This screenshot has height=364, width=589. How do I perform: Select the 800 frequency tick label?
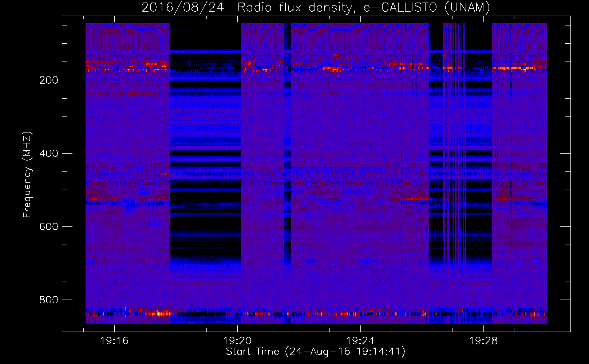tap(49, 300)
